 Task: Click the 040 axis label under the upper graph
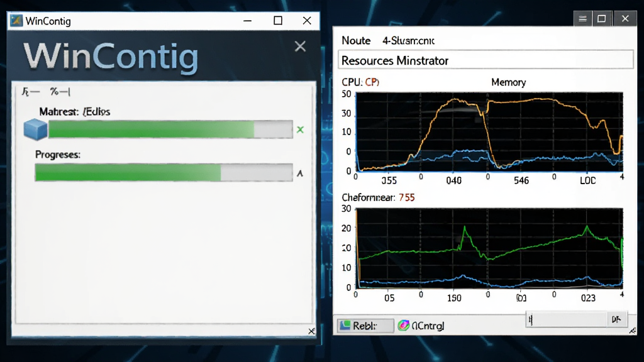[x=454, y=180]
